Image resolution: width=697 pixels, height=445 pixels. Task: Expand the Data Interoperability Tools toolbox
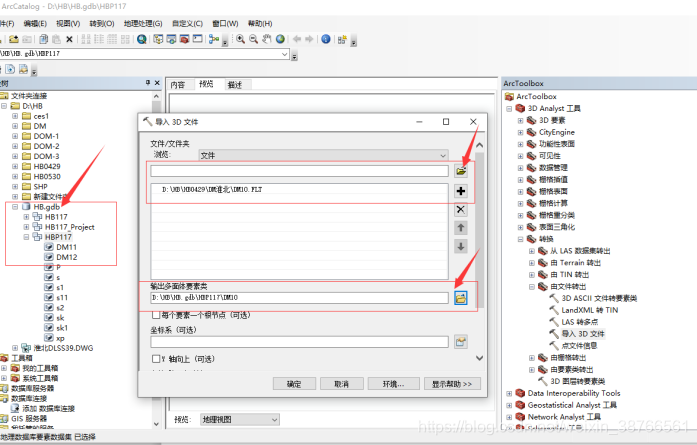pos(509,393)
